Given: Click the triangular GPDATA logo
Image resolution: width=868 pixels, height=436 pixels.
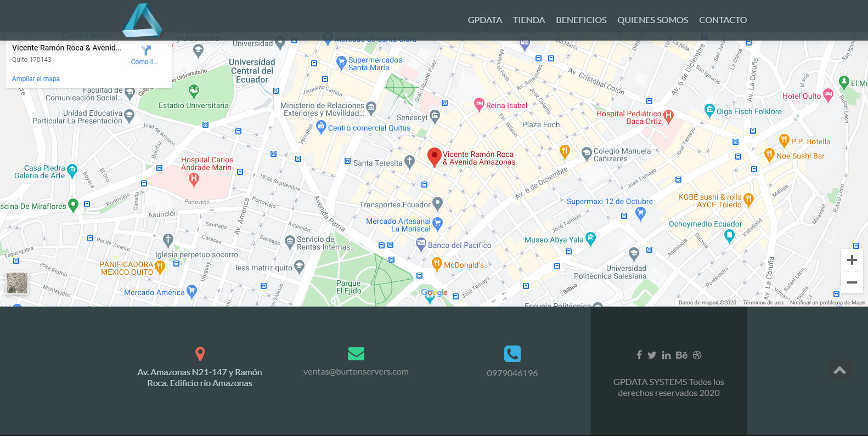Looking at the screenshot, I should coord(142,20).
